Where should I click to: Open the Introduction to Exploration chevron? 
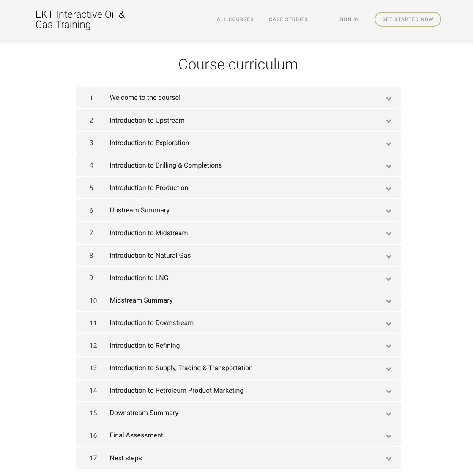point(388,144)
